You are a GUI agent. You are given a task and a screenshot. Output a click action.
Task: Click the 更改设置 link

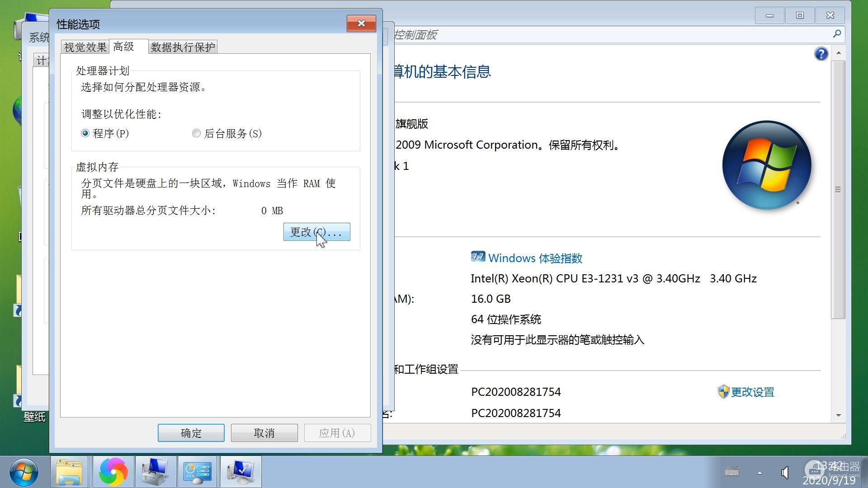point(752,392)
